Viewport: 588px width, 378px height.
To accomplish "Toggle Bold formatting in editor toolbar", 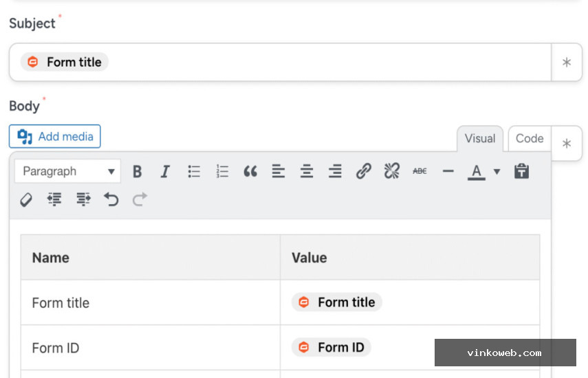I will tap(138, 172).
